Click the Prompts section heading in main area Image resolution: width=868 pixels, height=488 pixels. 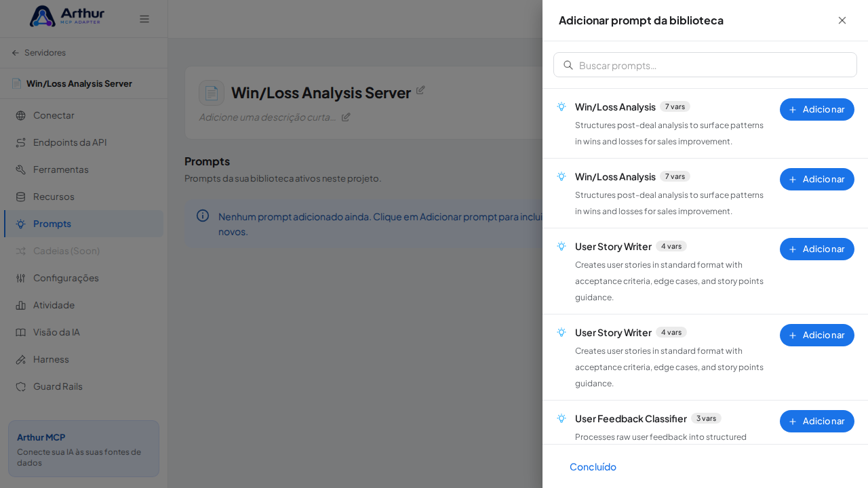pyautogui.click(x=207, y=161)
